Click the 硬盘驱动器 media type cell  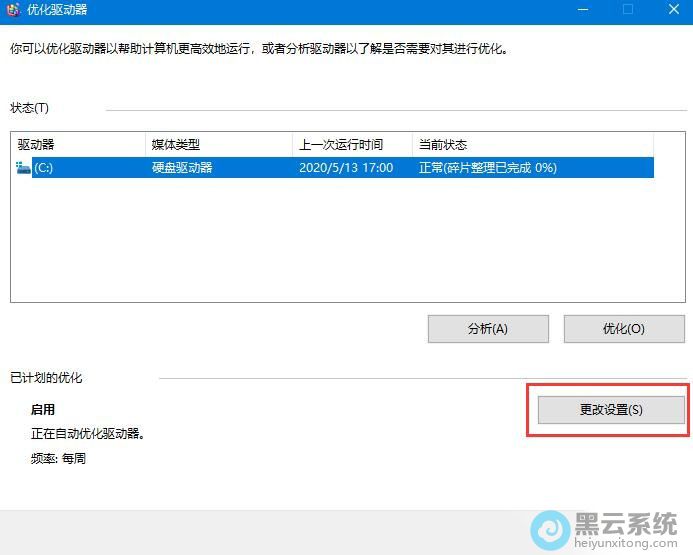182,168
